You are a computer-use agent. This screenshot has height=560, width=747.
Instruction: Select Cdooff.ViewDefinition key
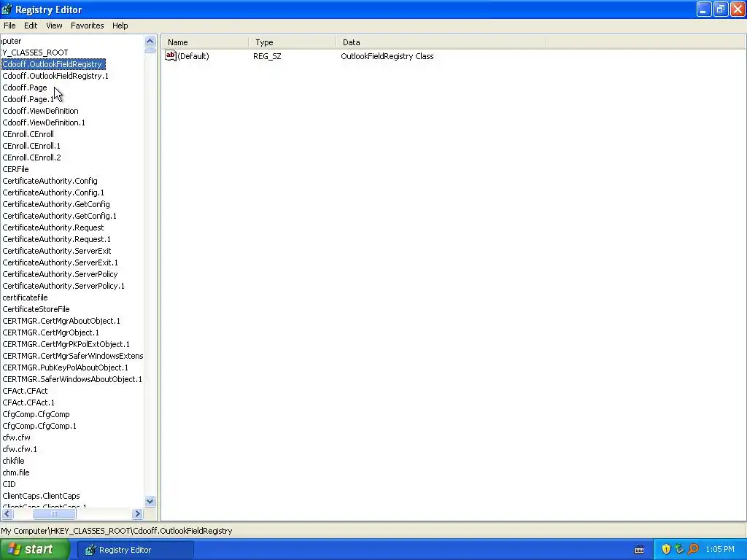click(x=41, y=111)
